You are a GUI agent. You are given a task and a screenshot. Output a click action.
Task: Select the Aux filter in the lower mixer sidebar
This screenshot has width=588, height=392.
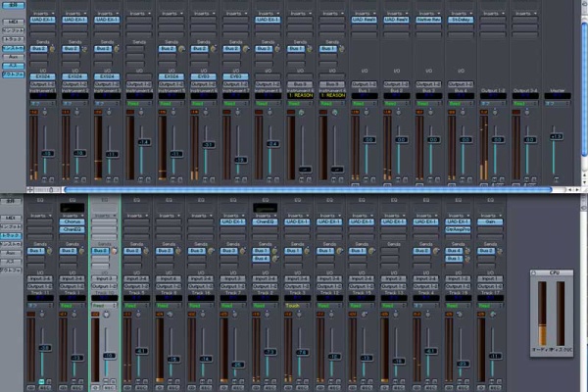[x=12, y=252]
